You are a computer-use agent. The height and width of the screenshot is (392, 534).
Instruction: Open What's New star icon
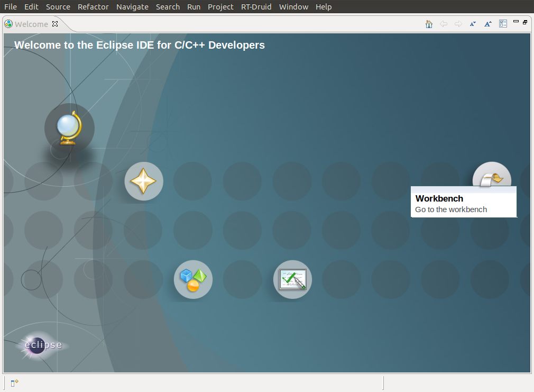144,181
